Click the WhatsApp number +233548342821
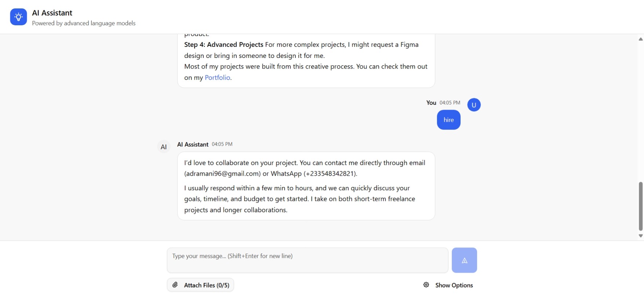Image resolution: width=644 pixels, height=298 pixels. (x=330, y=173)
